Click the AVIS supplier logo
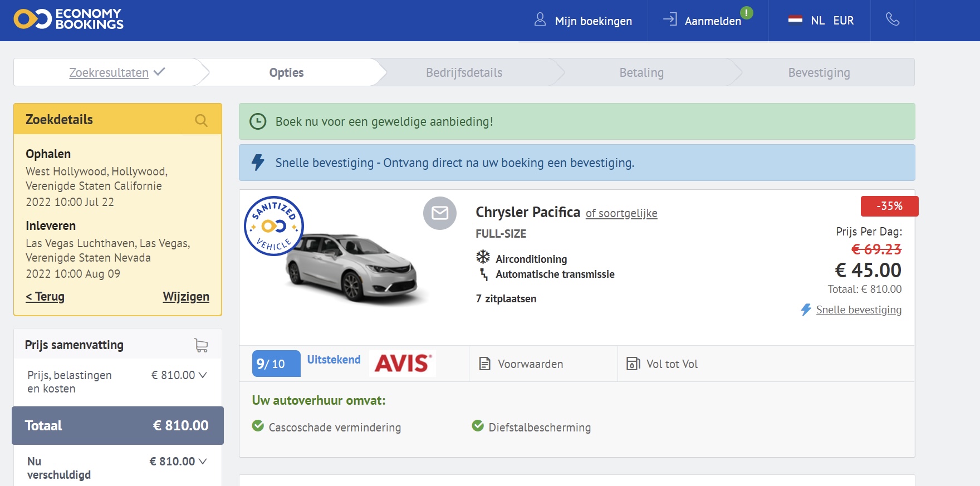 [x=403, y=364]
